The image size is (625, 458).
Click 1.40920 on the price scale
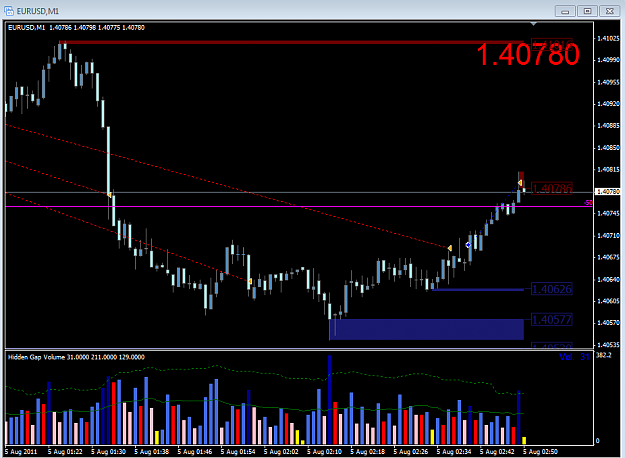[608, 104]
